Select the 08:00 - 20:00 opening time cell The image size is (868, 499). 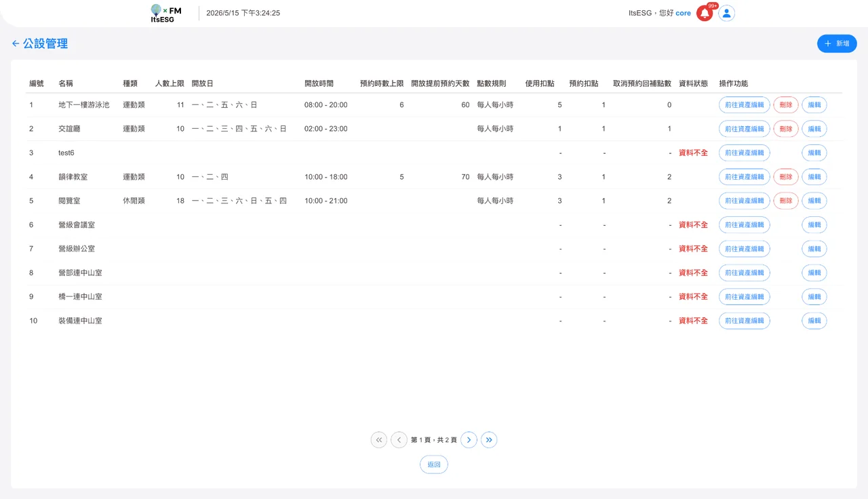point(326,105)
